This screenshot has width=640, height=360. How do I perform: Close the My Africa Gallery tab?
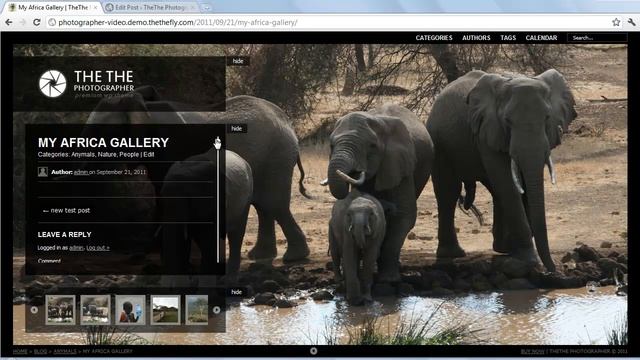(x=96, y=7)
